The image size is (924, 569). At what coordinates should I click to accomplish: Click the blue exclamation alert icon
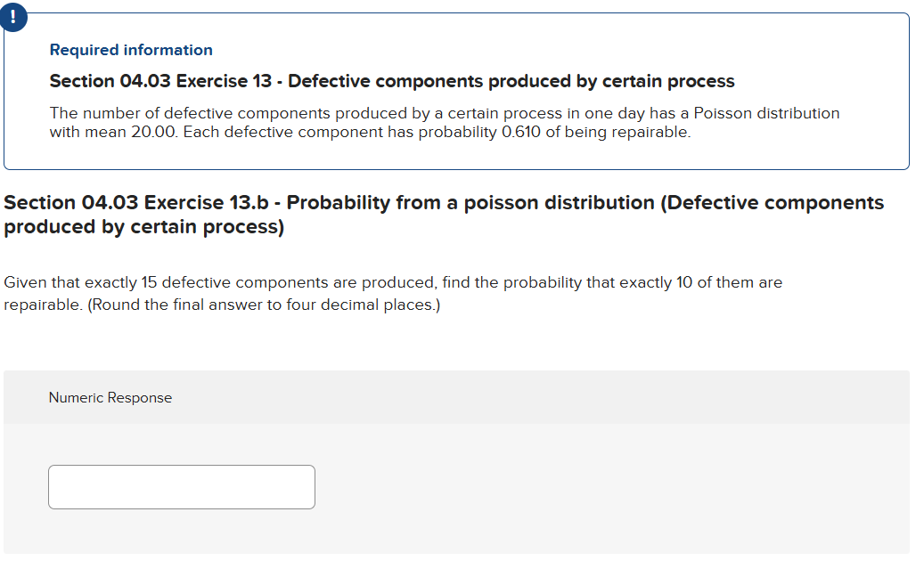coord(12,15)
